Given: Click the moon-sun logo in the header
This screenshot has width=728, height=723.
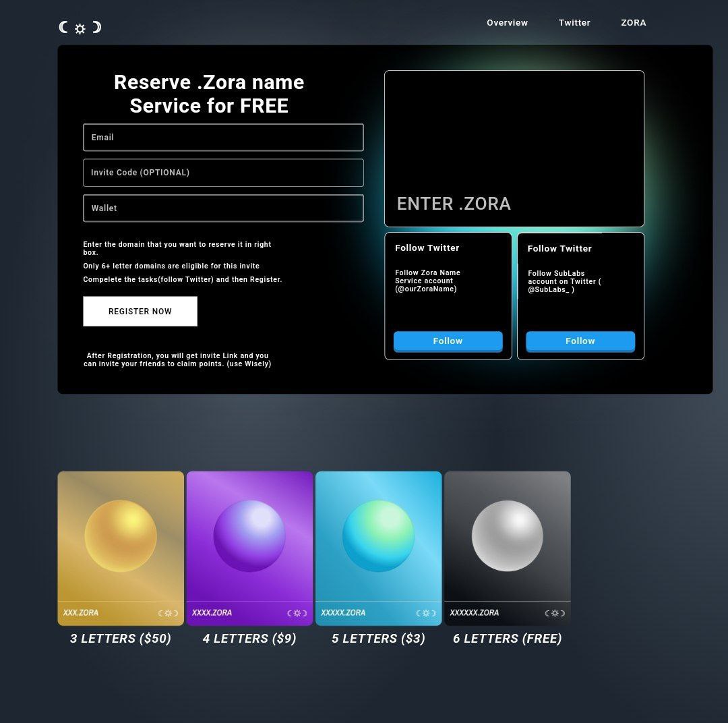Looking at the screenshot, I should [80, 28].
